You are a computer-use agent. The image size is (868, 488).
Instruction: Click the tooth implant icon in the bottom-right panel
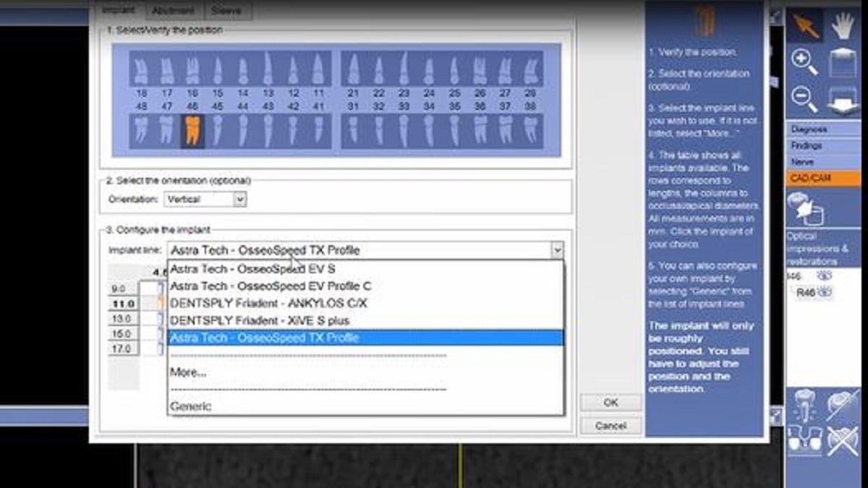(804, 407)
